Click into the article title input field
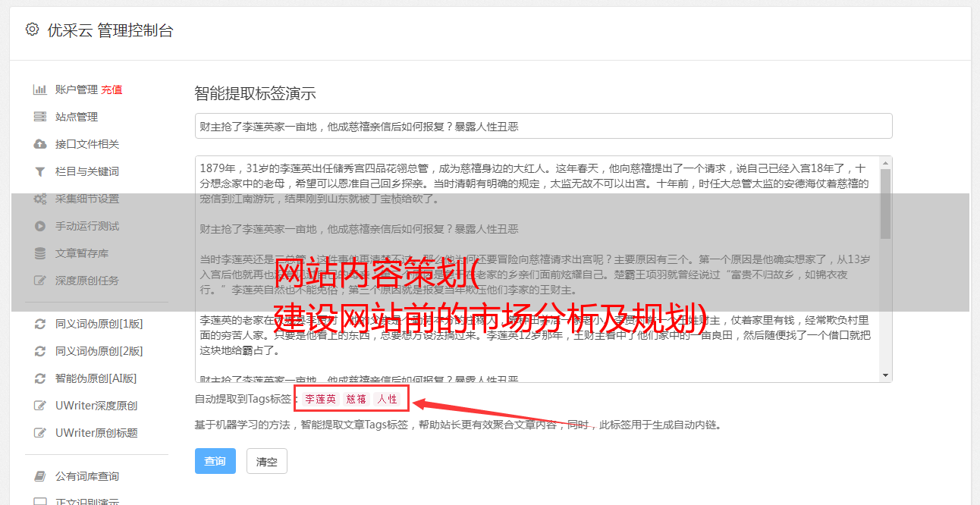980x505 pixels. pyautogui.click(x=543, y=126)
